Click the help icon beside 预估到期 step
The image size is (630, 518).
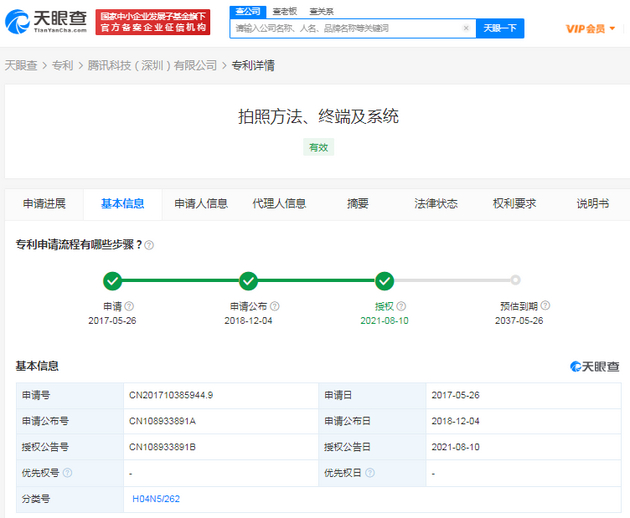546,306
